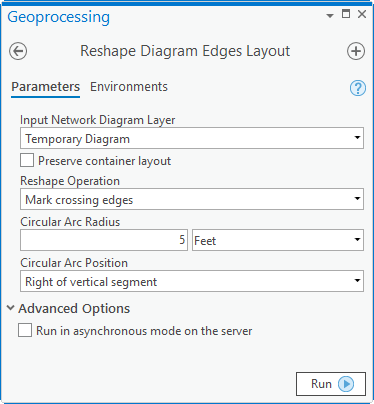Viewport: 374px width, 404px height.
Task: Select the Parameters tab
Action: tap(46, 87)
